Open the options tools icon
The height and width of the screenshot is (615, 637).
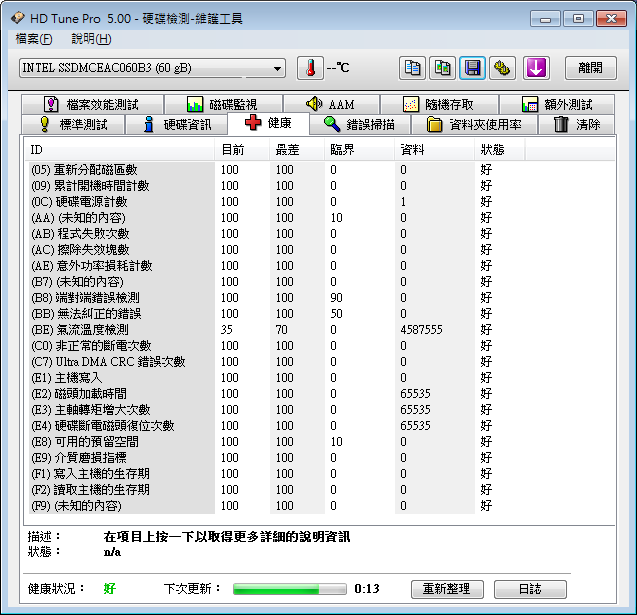tap(502, 68)
